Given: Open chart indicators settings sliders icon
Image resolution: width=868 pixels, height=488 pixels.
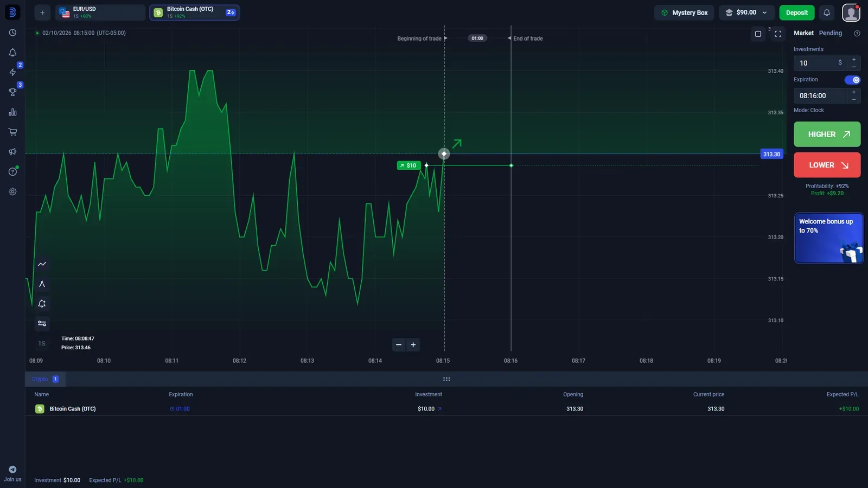Looking at the screenshot, I should (42, 324).
